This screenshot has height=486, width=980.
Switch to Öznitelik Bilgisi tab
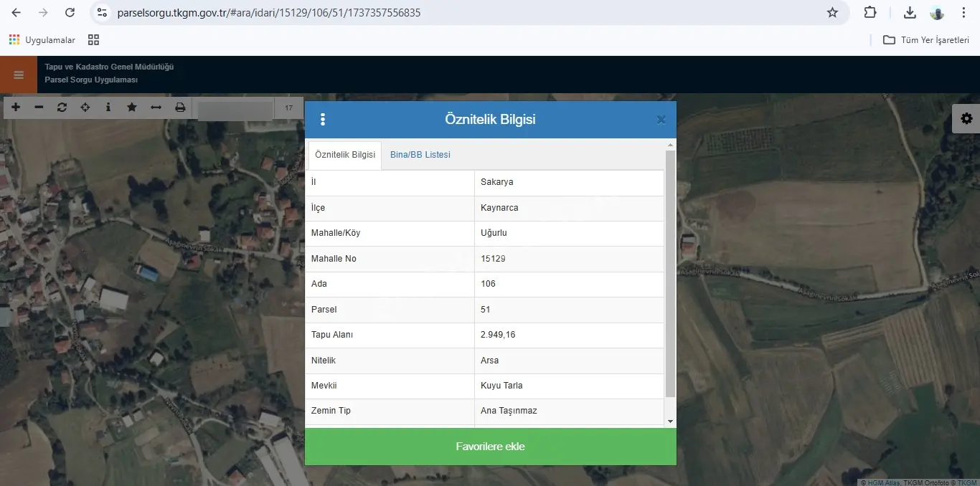[x=345, y=155]
